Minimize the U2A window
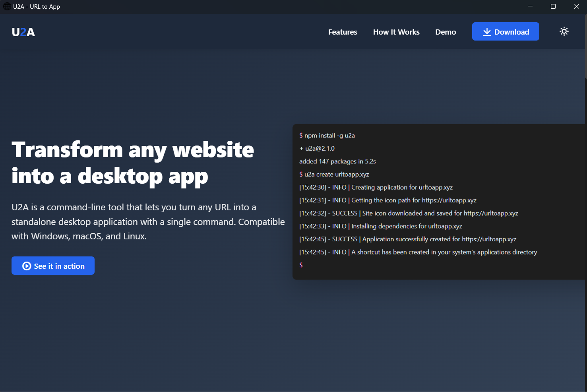 (530, 6)
